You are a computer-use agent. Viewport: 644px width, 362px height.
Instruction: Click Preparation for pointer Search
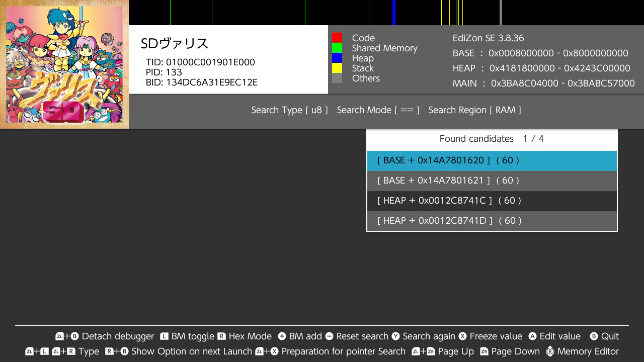[344, 351]
